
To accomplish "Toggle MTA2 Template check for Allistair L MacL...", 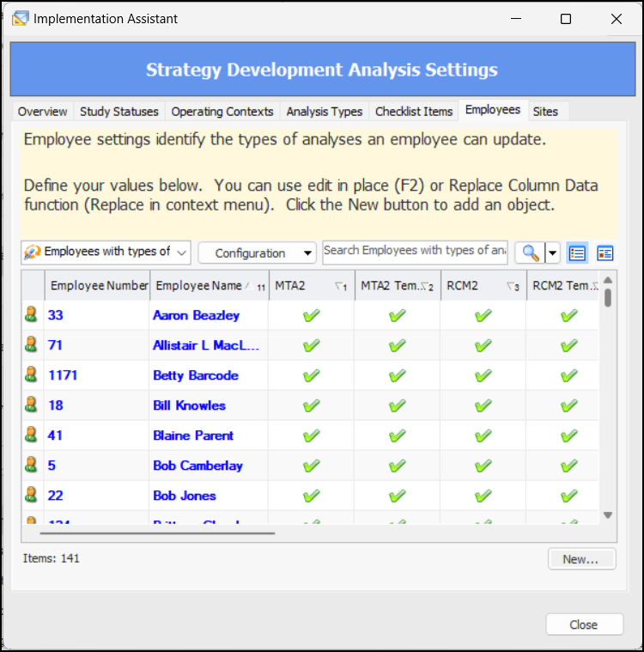I will tap(398, 345).
